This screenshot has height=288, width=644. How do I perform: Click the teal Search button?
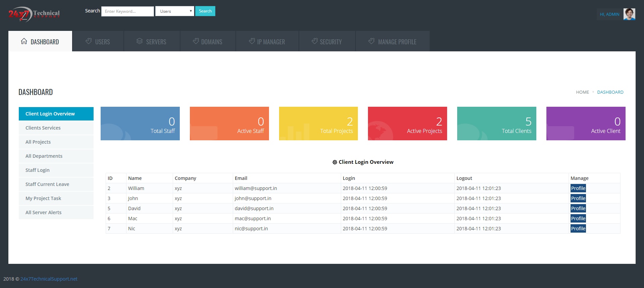point(205,11)
